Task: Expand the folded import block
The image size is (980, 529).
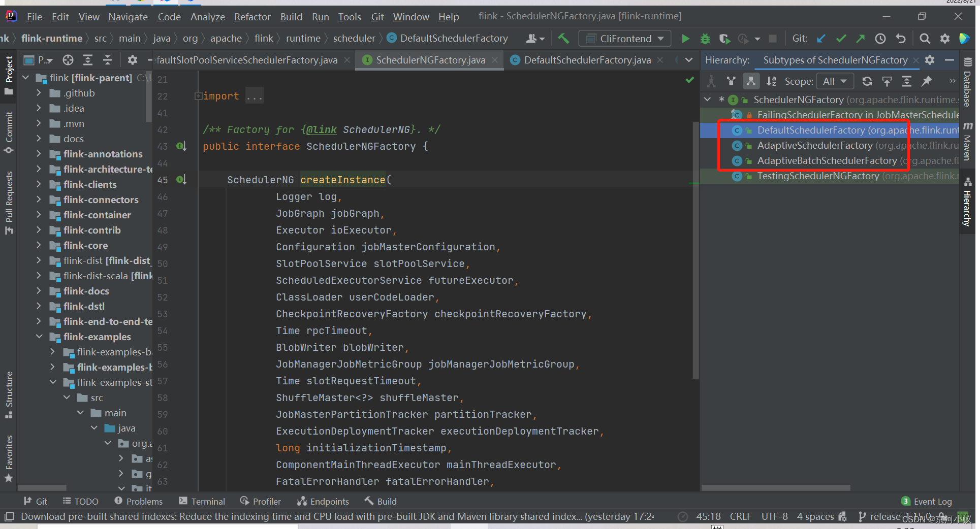Action: 198,96
